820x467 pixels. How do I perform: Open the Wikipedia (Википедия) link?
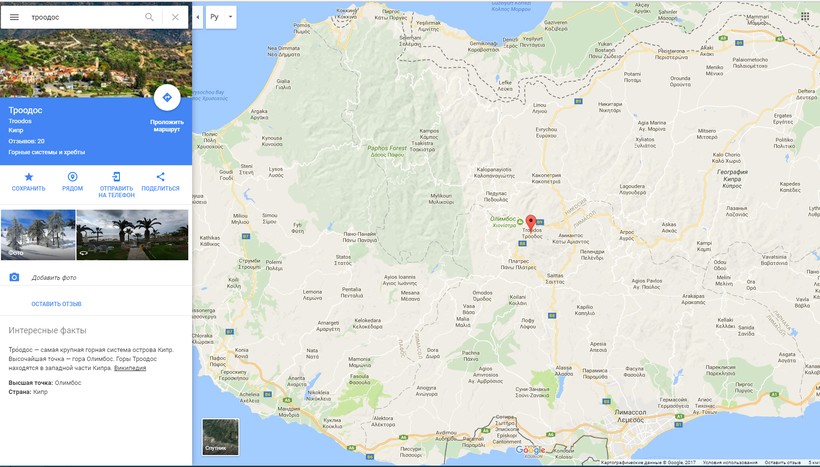coord(130,368)
